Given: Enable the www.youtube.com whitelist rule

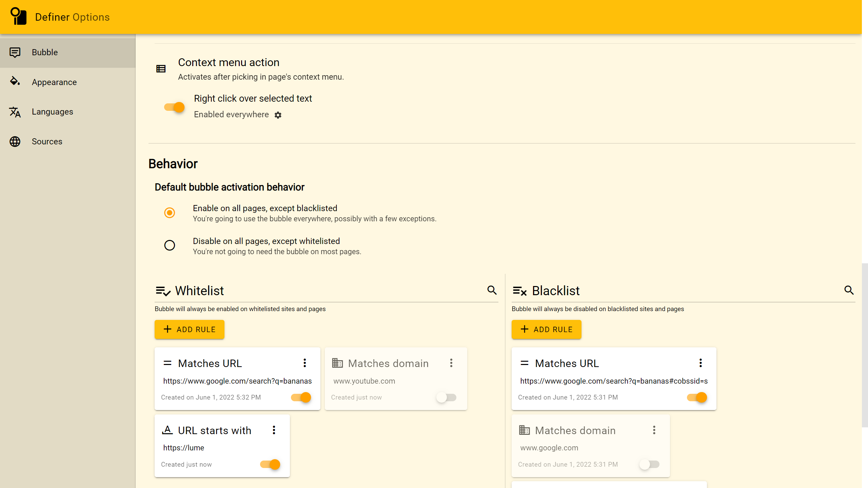Looking at the screenshot, I should coord(446,397).
